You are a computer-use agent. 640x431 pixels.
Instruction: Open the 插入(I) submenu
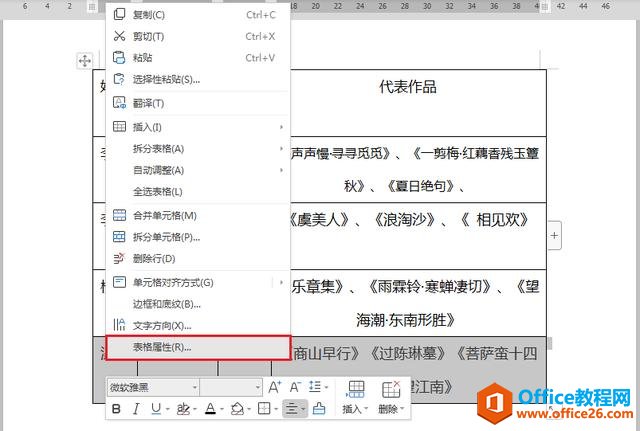[198, 127]
